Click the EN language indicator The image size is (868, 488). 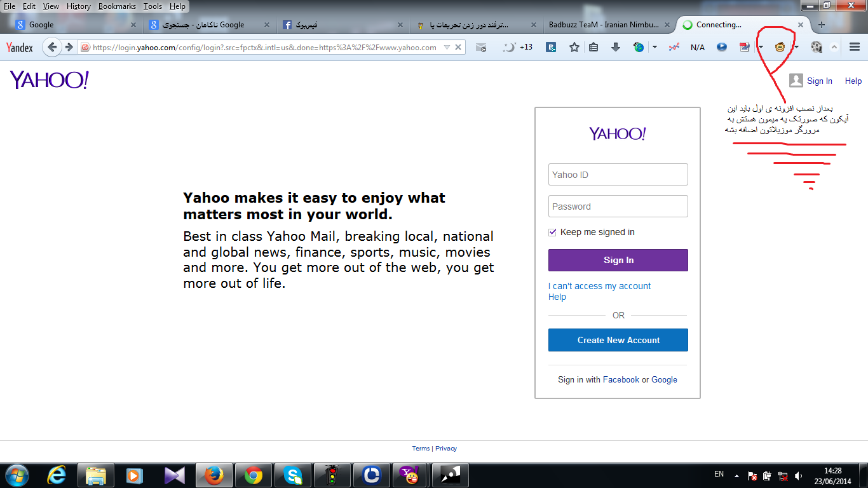[719, 474]
